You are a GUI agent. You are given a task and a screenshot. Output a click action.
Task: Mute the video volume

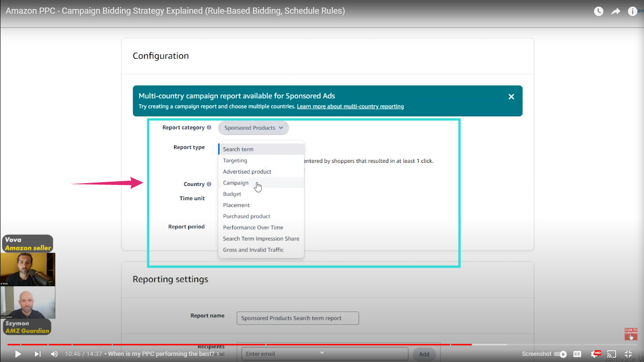[x=54, y=354]
